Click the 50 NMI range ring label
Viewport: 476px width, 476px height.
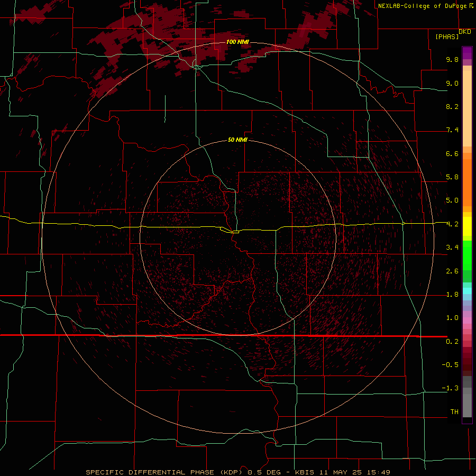tap(237, 140)
